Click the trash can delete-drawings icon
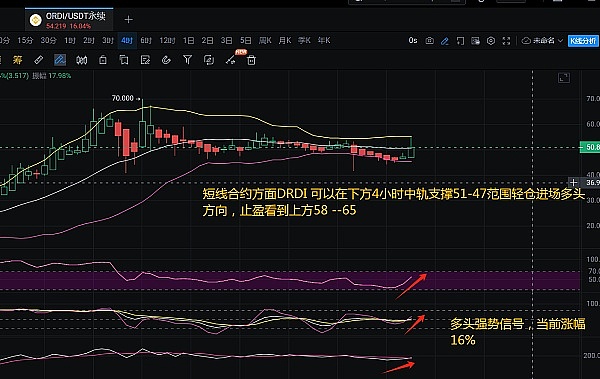This screenshot has height=379, width=600. coord(251,60)
